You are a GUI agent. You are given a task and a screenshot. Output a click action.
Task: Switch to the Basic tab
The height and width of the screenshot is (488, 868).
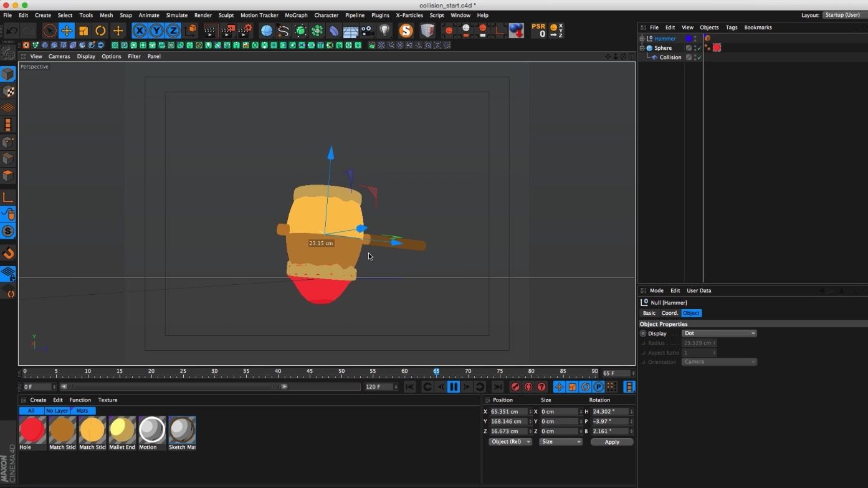click(x=649, y=313)
